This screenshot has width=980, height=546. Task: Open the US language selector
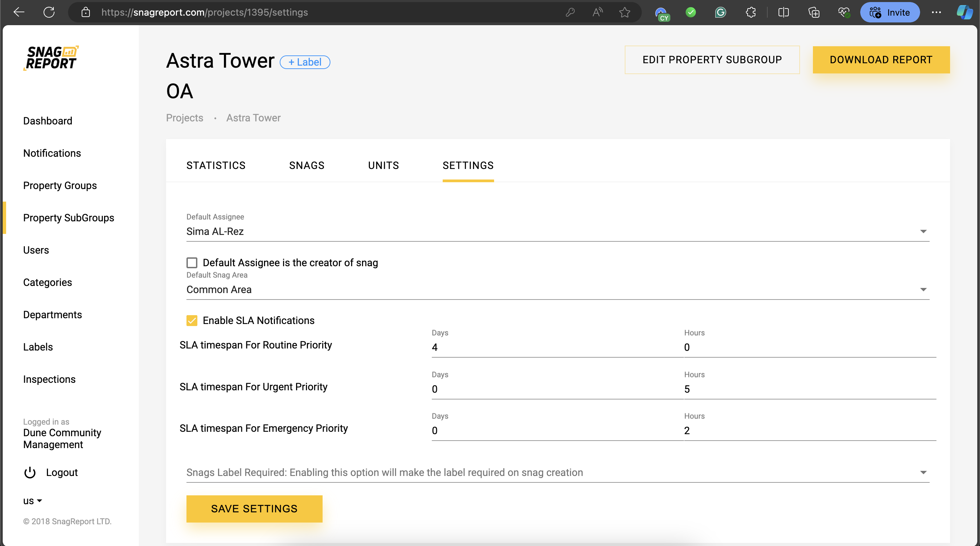tap(32, 501)
